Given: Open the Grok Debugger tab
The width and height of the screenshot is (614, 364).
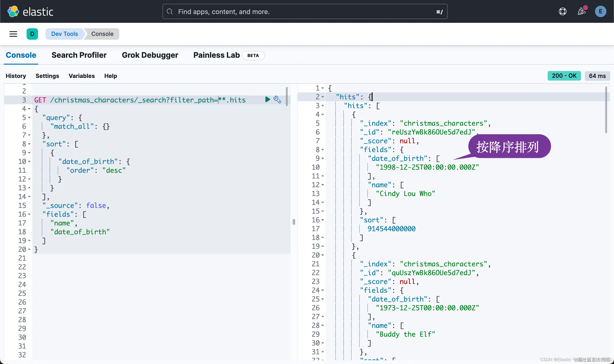Looking at the screenshot, I should [150, 55].
